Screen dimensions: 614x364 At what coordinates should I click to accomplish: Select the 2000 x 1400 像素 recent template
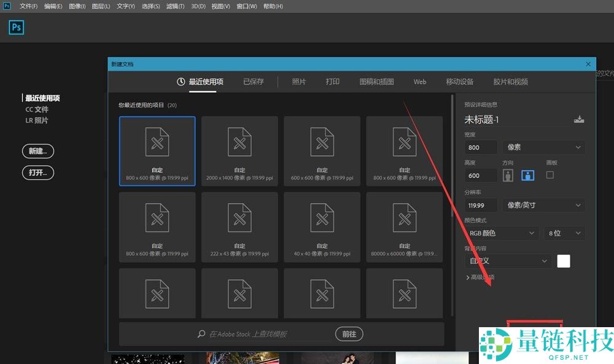click(x=239, y=150)
